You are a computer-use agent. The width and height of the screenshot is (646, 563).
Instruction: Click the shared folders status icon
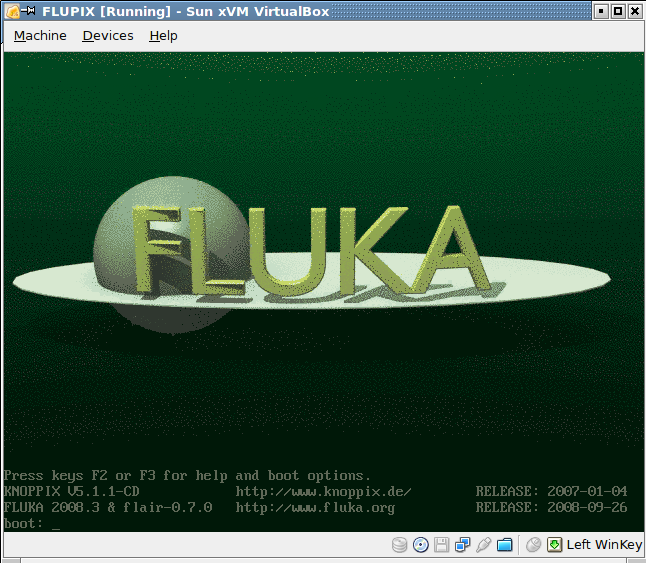point(504,545)
